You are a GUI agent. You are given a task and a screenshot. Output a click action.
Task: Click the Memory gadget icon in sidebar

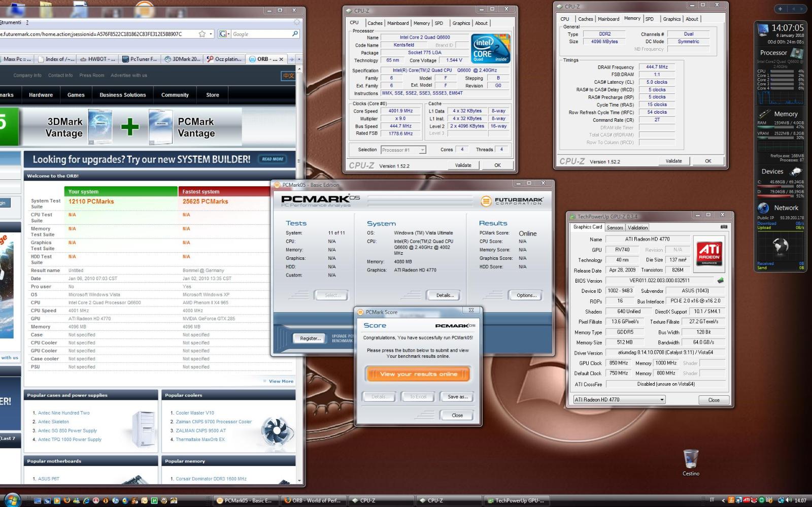tap(765, 114)
